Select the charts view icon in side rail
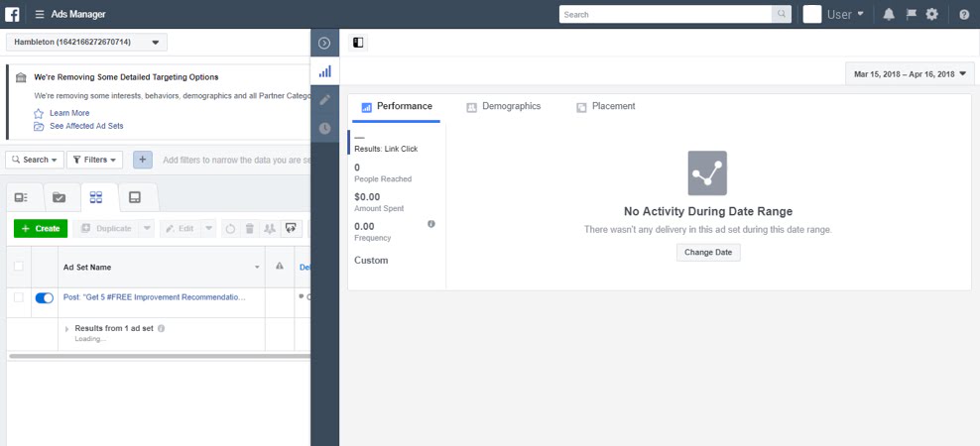Image resolution: width=980 pixels, height=446 pixels. (324, 71)
